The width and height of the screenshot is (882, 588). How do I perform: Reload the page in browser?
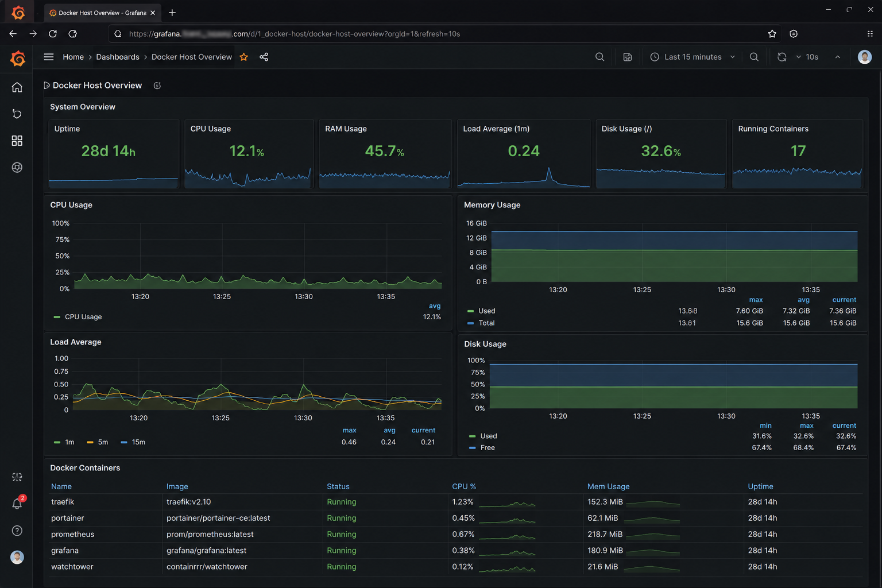coord(53,34)
